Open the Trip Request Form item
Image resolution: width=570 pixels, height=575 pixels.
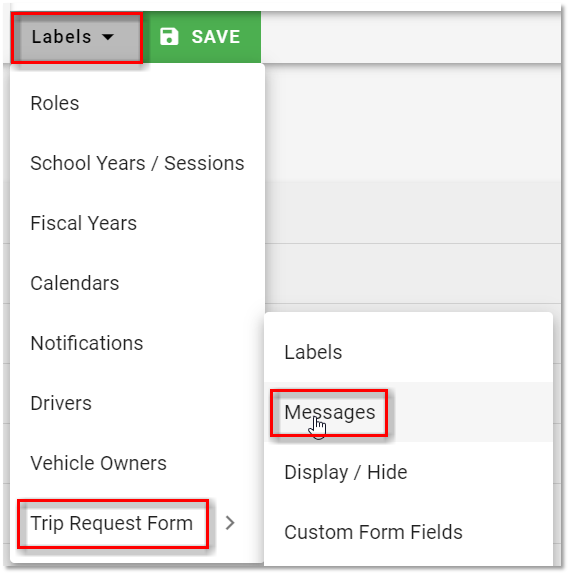tap(112, 523)
